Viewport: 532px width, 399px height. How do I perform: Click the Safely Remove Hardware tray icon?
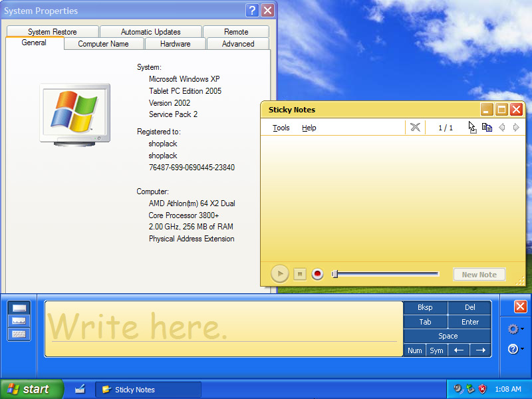[470, 389]
